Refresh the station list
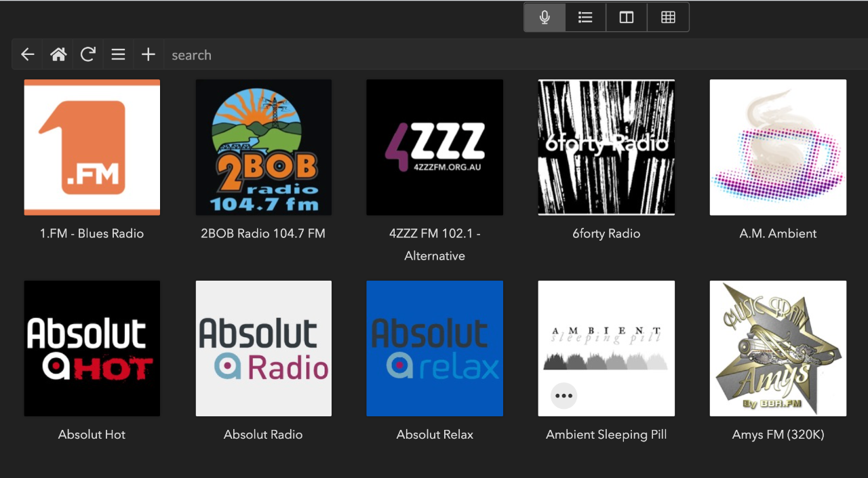The height and width of the screenshot is (478, 868). (88, 55)
